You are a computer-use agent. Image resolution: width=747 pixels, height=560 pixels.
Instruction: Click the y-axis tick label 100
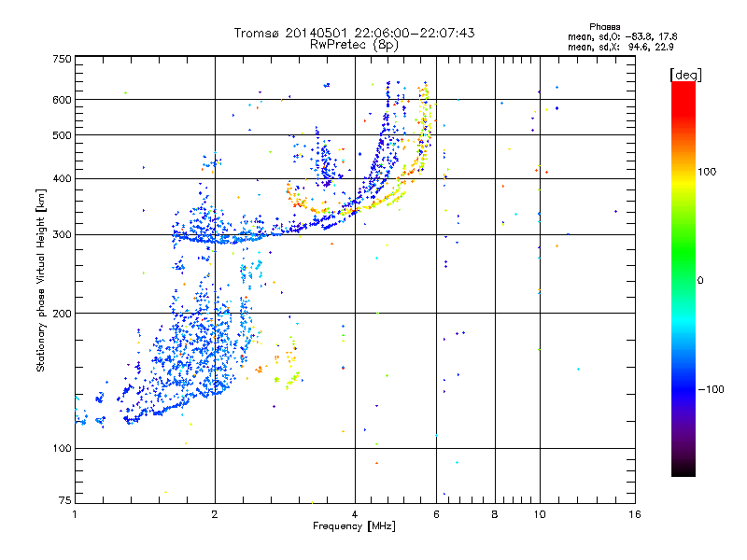[x=63, y=449]
